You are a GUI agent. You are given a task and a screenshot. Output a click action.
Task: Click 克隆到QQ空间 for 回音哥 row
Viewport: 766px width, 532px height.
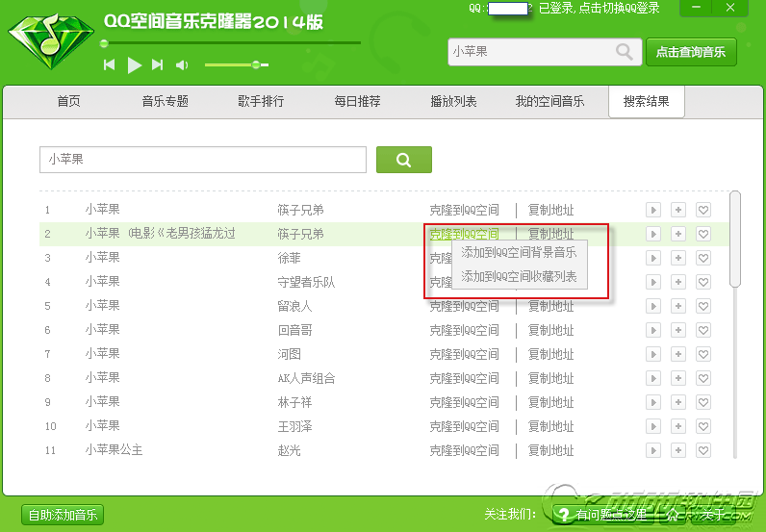tap(464, 330)
